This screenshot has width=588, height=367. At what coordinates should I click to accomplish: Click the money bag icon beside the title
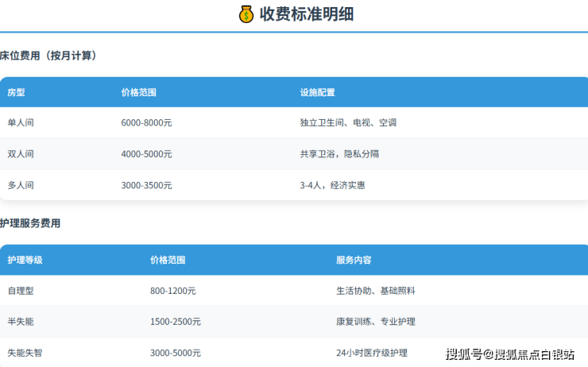coord(246,14)
